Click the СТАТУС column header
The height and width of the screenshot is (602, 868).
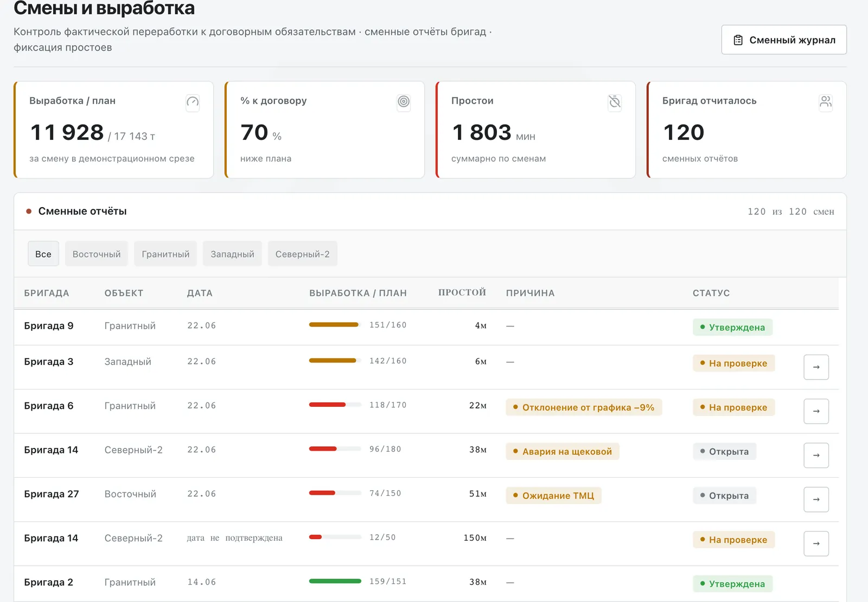(x=711, y=293)
